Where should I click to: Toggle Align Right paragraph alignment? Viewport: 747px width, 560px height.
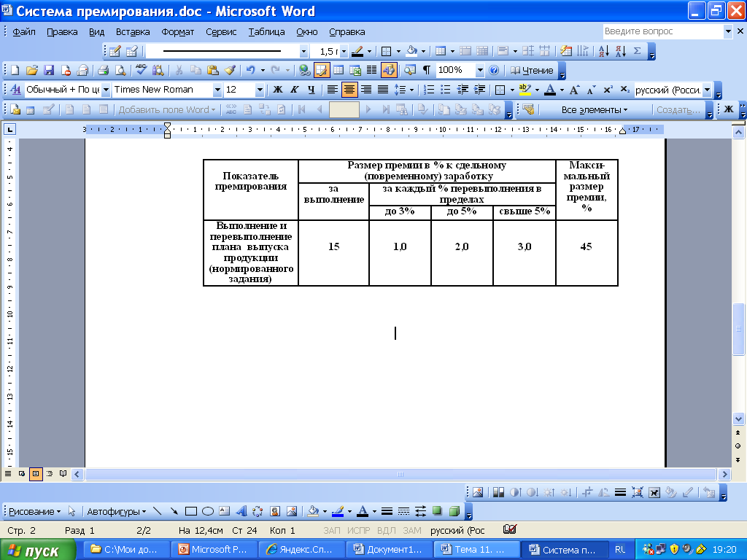click(366, 90)
